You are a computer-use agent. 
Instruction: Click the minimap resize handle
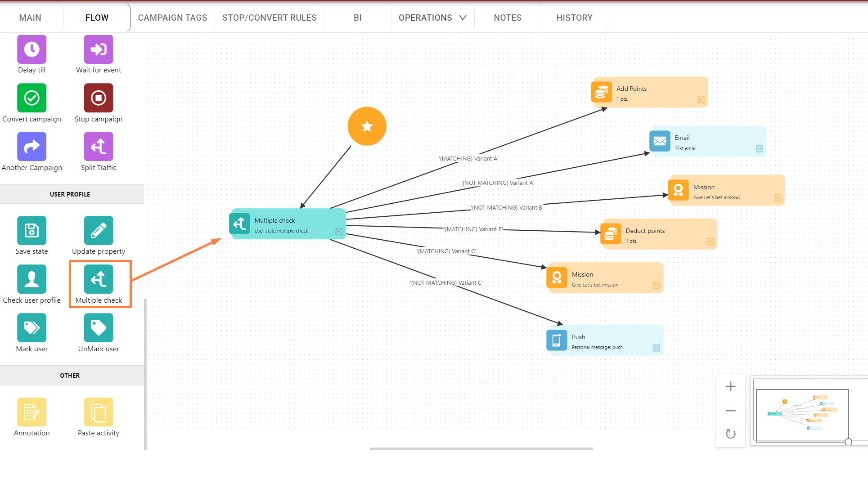848,442
